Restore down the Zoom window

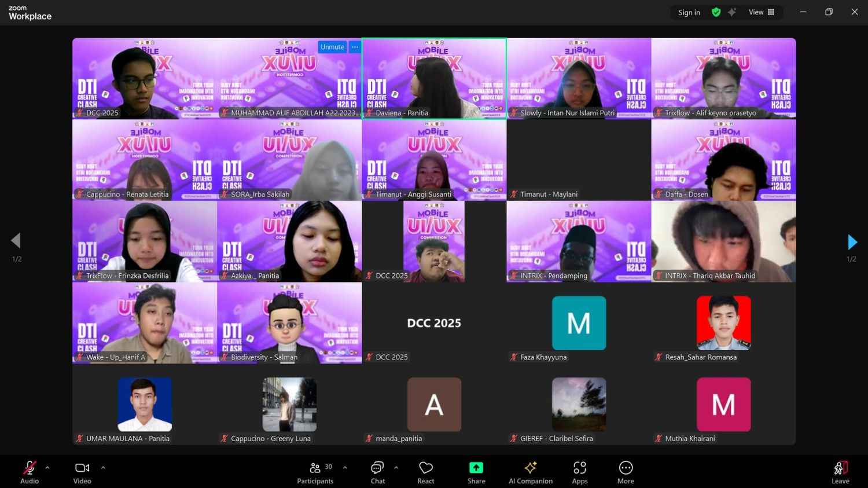(x=829, y=12)
